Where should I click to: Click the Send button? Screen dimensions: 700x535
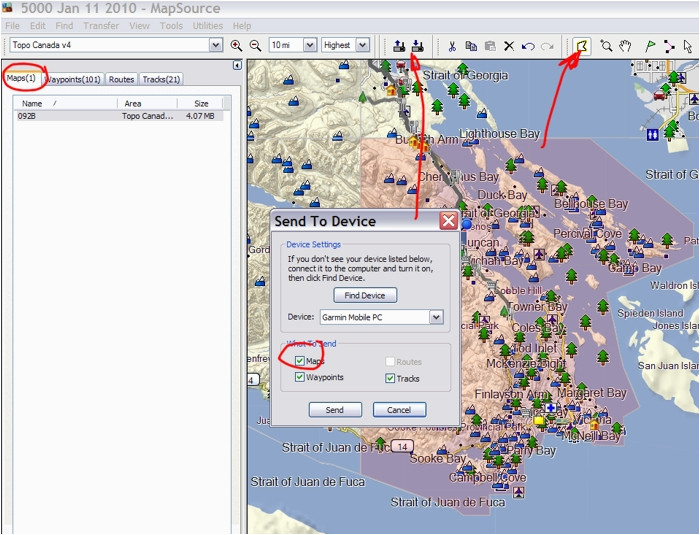point(335,410)
